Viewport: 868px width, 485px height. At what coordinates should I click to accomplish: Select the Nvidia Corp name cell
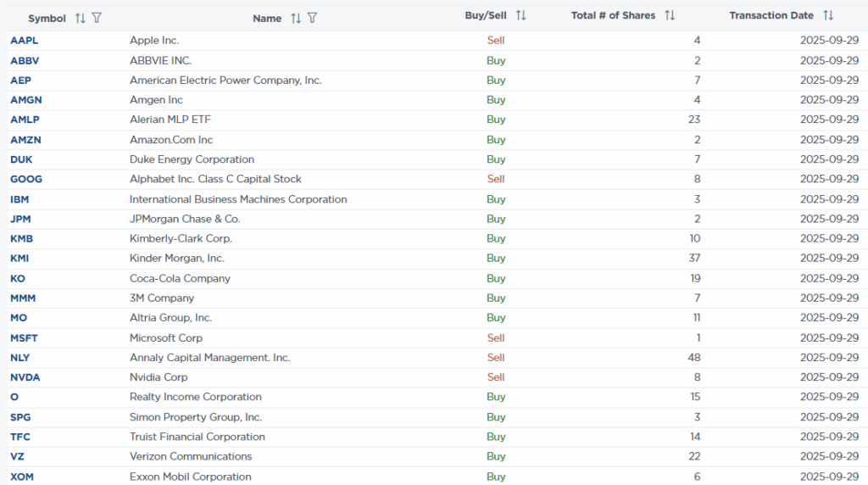coord(159,377)
